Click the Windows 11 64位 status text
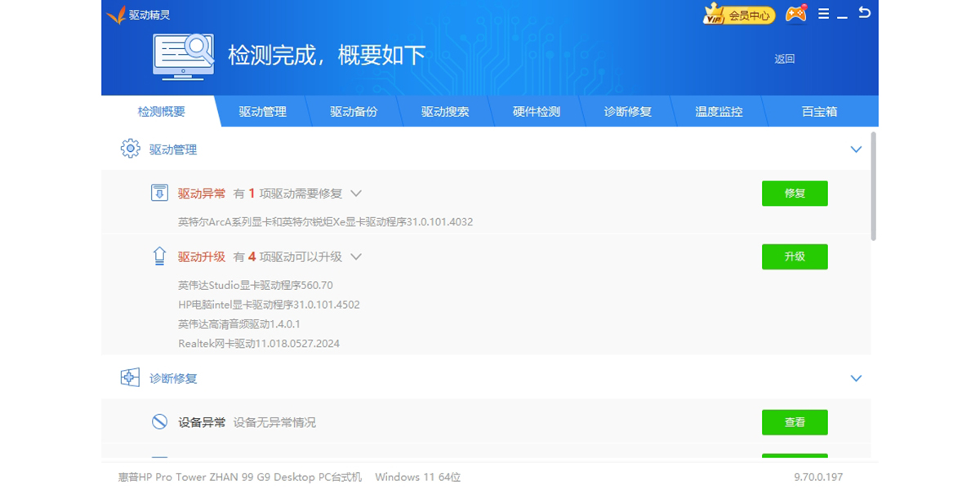 tap(418, 477)
